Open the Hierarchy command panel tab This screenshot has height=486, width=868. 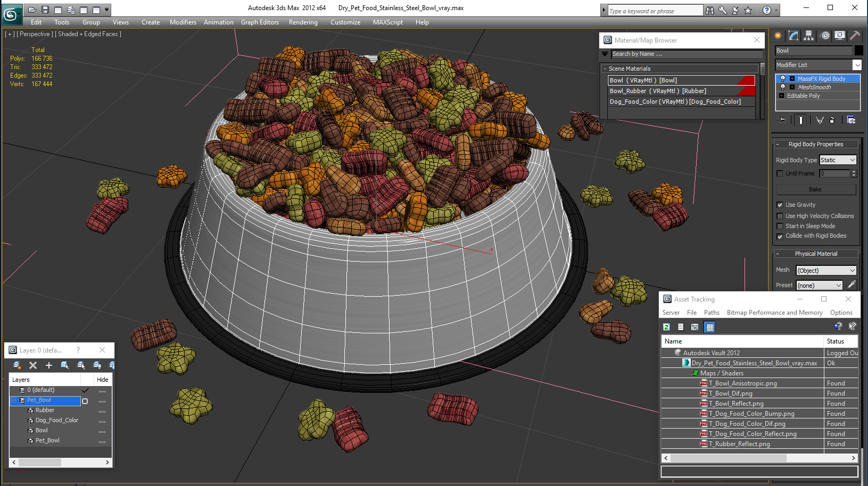click(809, 36)
